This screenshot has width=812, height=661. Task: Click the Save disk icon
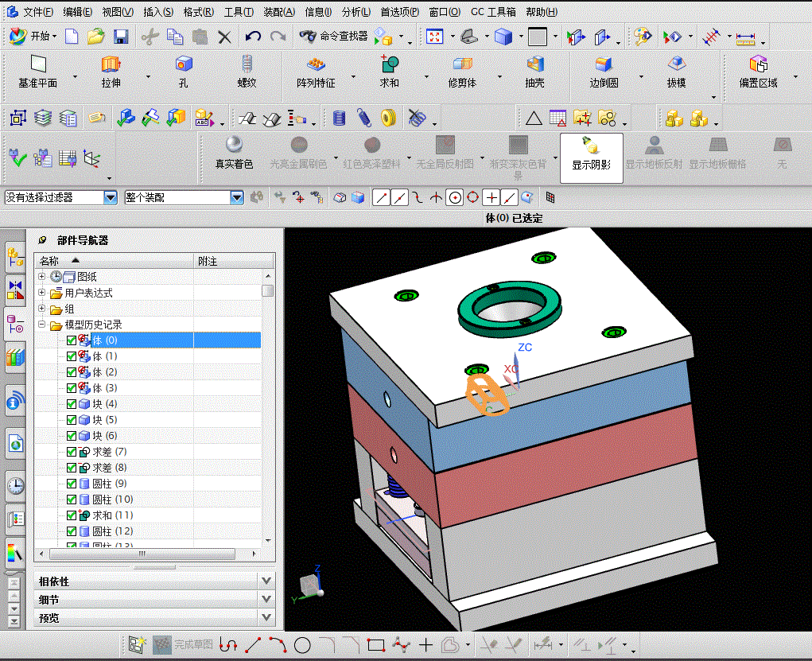121,37
